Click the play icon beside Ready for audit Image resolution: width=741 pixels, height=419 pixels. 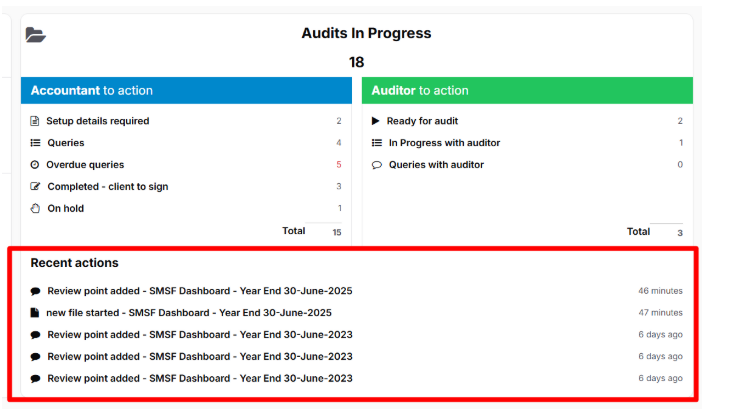click(376, 121)
